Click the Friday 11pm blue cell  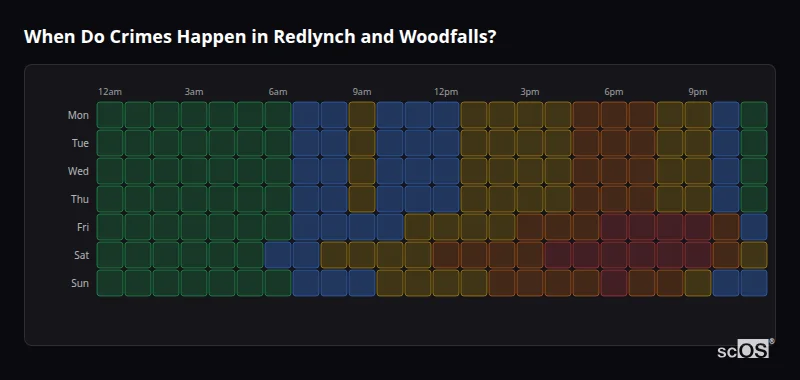pos(754,227)
